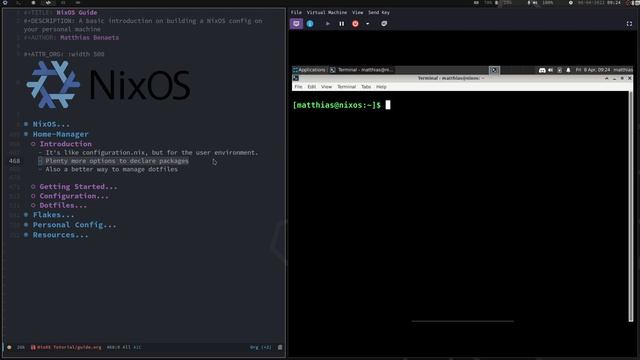The image size is (640, 360).
Task: Click the title text "NixOS Guide"
Action: [77, 12]
